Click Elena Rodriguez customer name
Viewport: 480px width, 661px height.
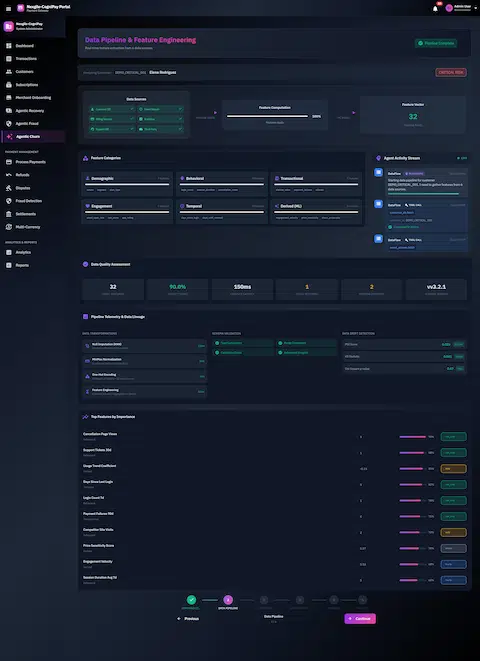tap(163, 73)
